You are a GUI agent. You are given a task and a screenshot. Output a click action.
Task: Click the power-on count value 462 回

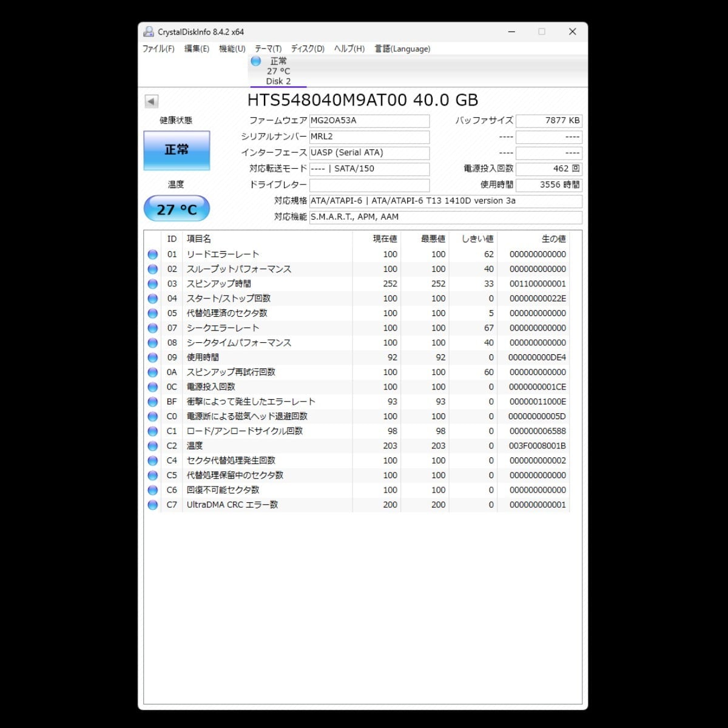click(549, 169)
